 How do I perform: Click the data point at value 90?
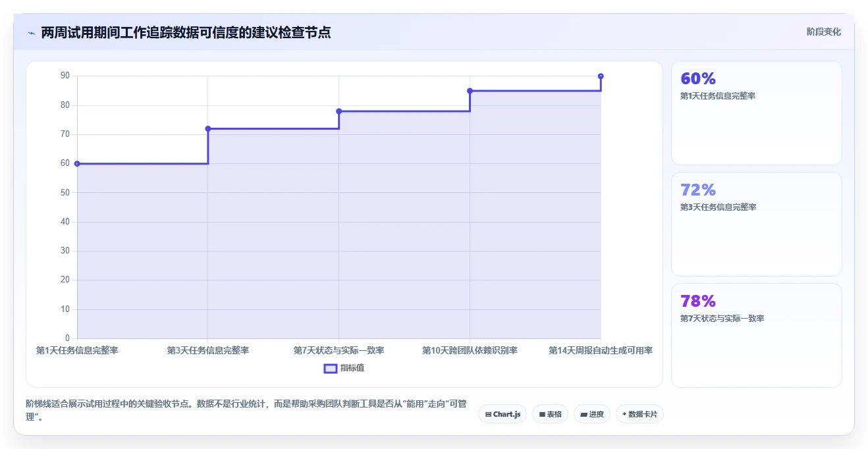tap(601, 76)
